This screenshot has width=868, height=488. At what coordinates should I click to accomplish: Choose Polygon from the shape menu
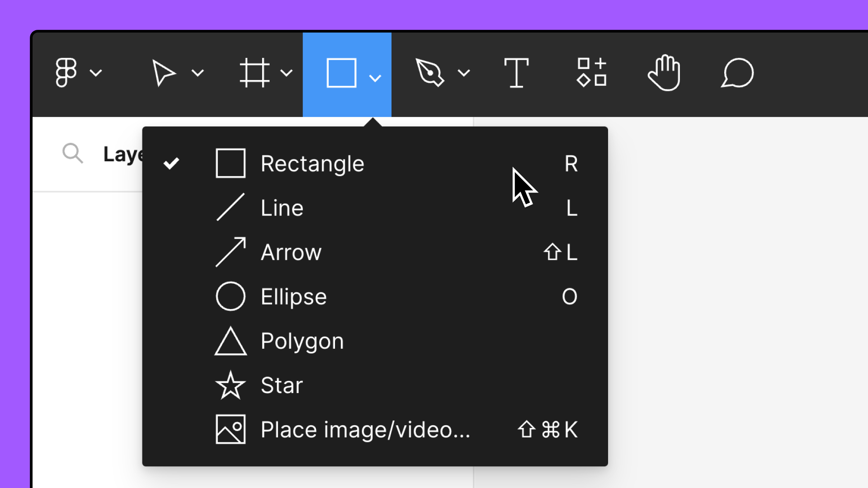pyautogui.click(x=302, y=341)
